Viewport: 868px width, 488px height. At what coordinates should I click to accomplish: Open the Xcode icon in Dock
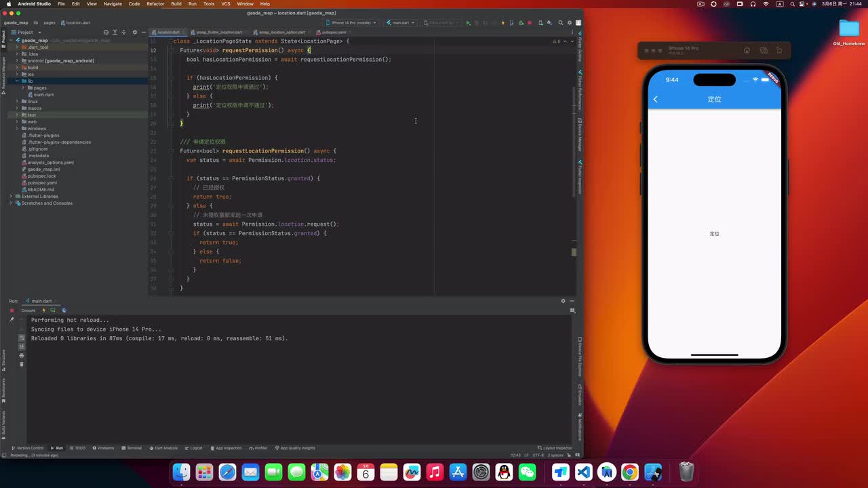pos(653,472)
